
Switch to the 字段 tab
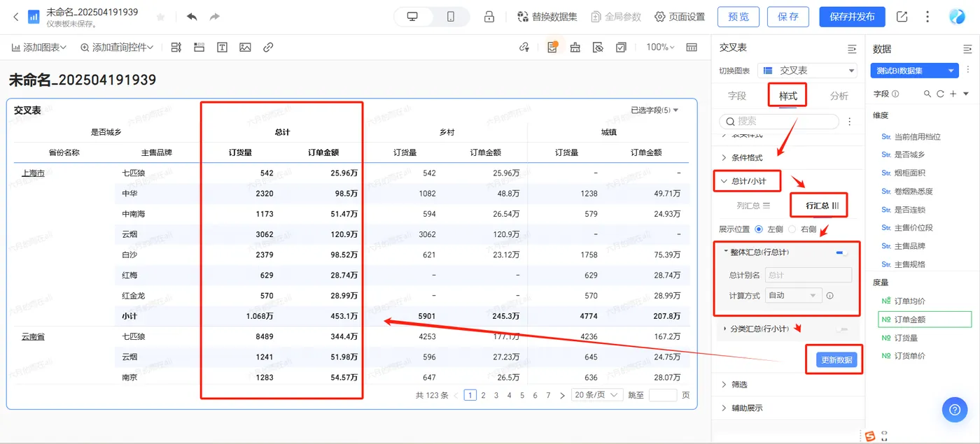tap(737, 96)
